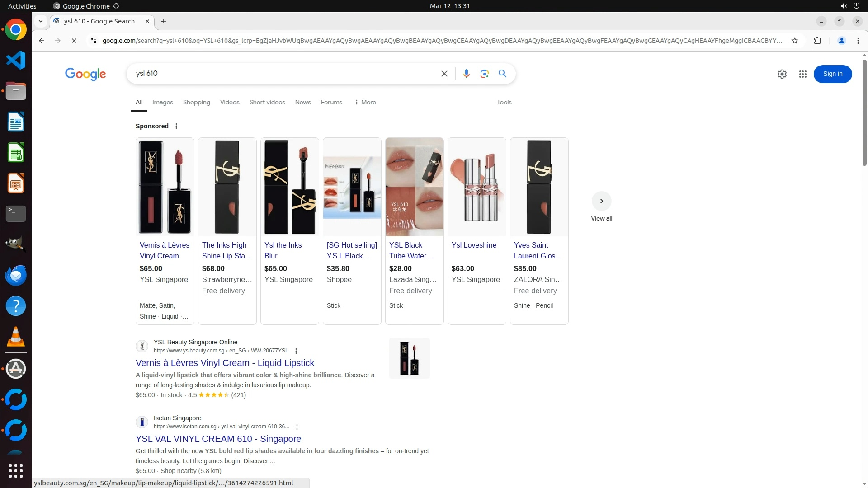Open Google Lens image search

click(x=484, y=74)
